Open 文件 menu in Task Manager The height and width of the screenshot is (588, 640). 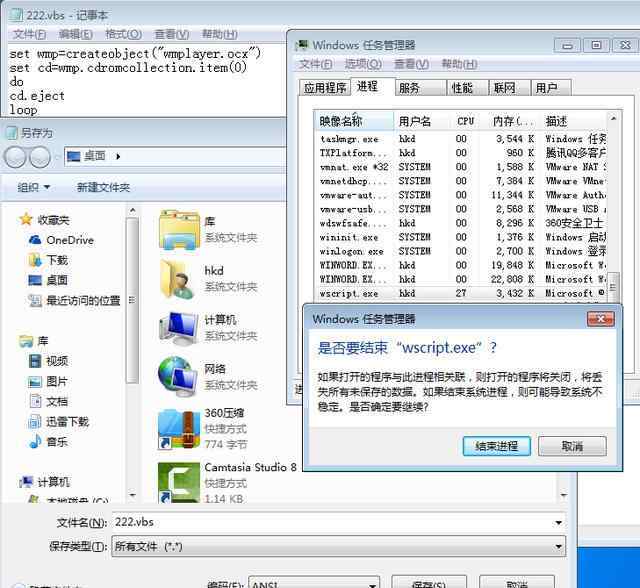(316, 64)
